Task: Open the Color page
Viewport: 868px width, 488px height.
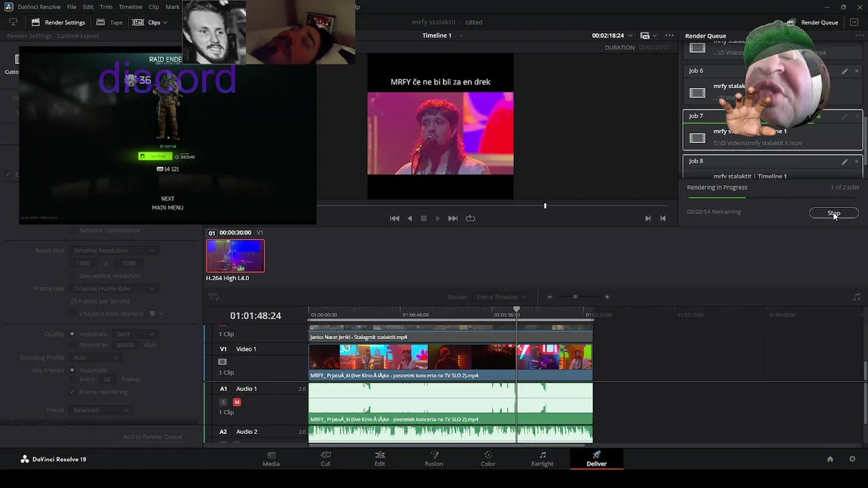Action: pos(488,459)
